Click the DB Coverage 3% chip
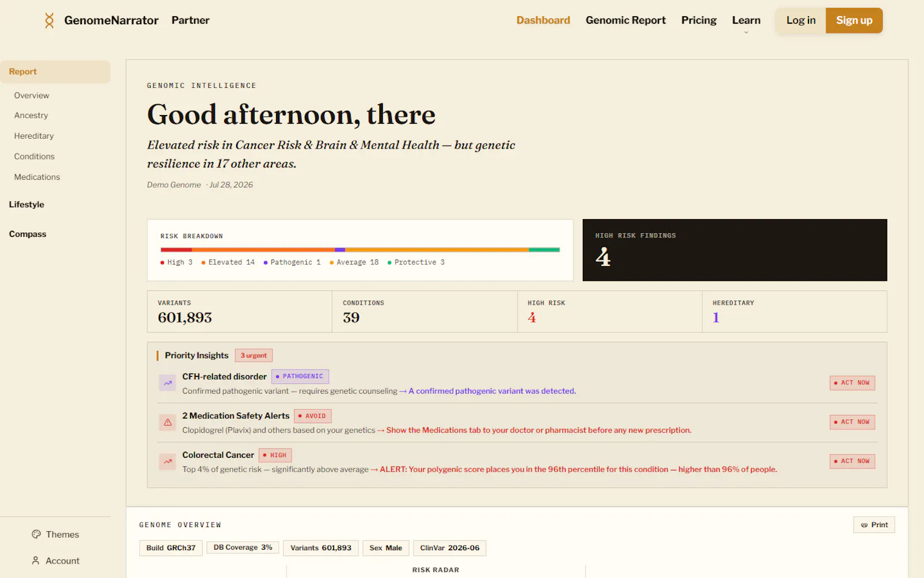Image resolution: width=924 pixels, height=578 pixels. [243, 547]
